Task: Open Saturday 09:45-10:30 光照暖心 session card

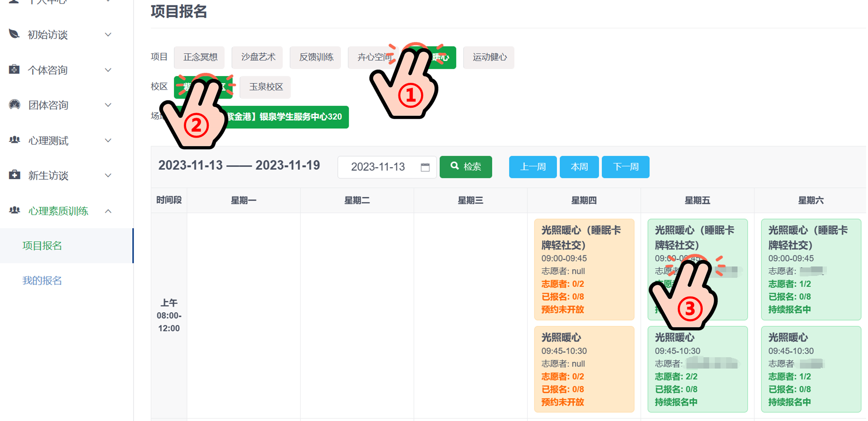Action: pos(810,369)
